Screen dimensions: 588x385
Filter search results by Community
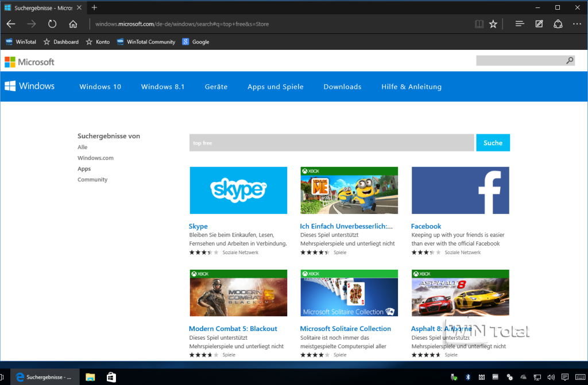[x=92, y=180]
